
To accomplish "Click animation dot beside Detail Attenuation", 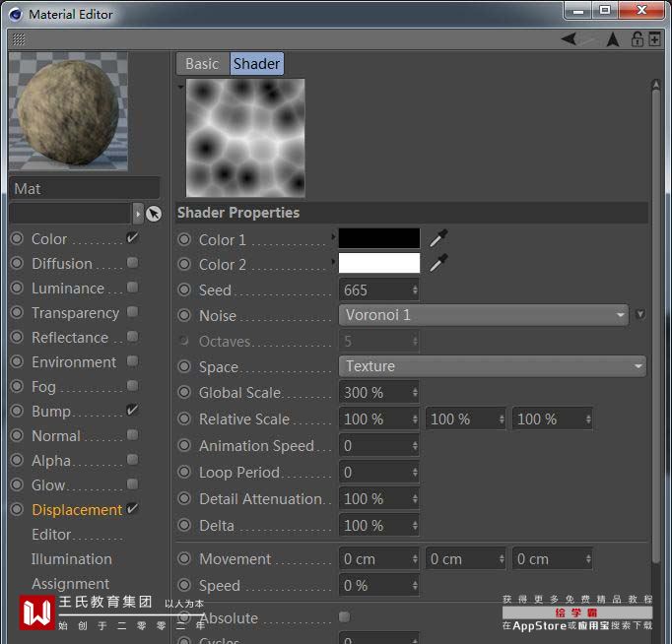I will coord(184,498).
